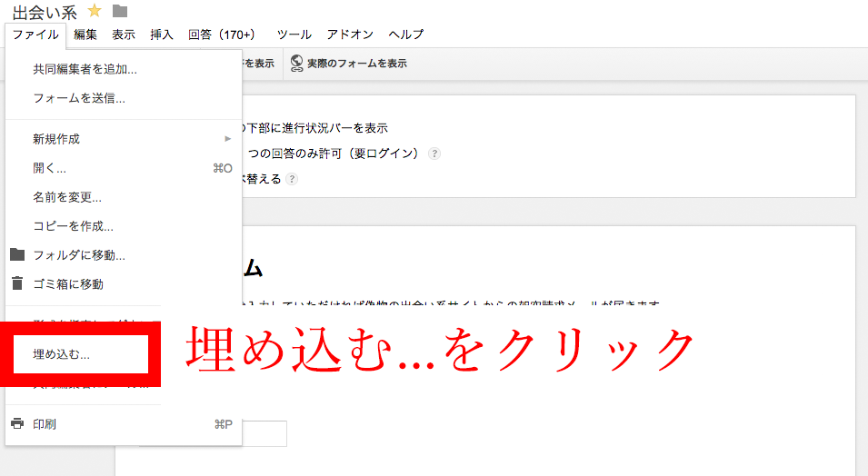The image size is (868, 476).
Task: Click the help icon next to 要ログイン
Action: pos(434,154)
